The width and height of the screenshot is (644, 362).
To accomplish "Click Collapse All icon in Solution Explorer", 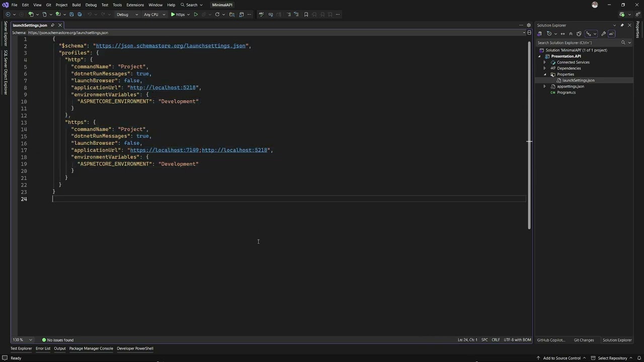I will pos(571,34).
